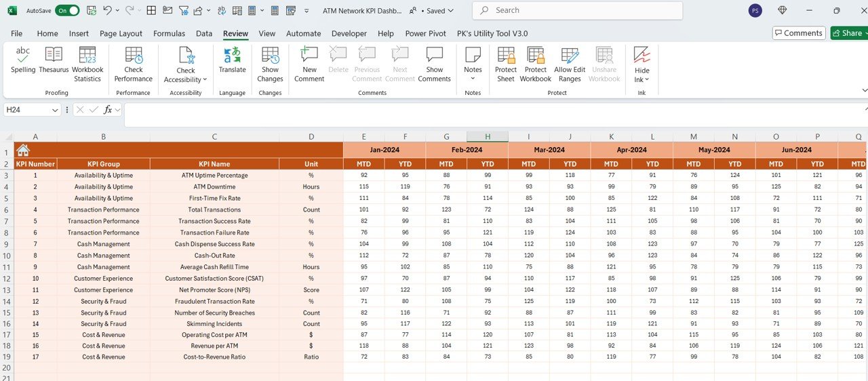Select row 10 header
This screenshot has height=381, width=868.
pos(6,256)
